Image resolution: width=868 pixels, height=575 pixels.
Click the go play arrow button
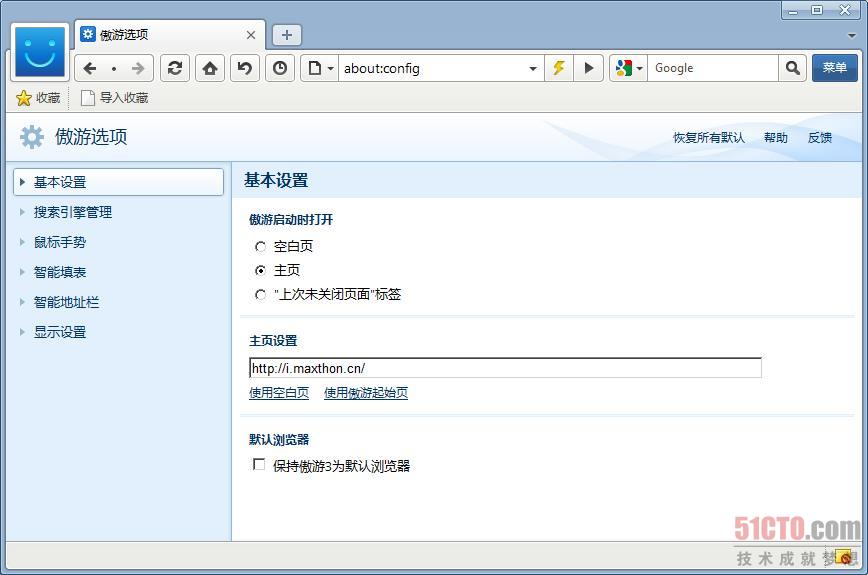tap(588, 68)
